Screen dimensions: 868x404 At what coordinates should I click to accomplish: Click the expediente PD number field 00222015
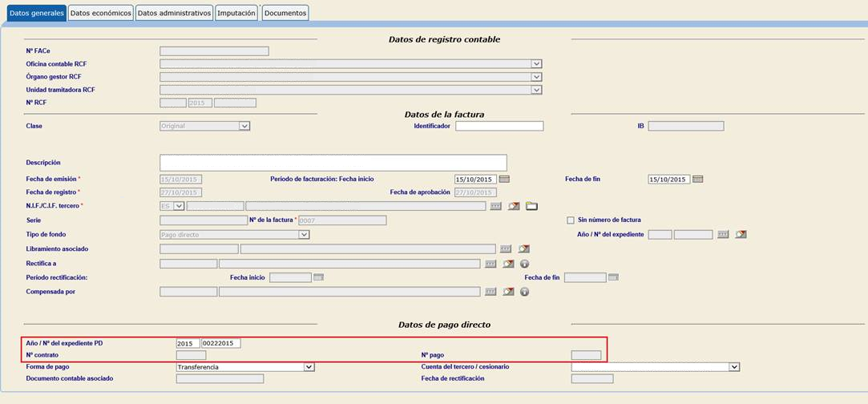click(221, 344)
